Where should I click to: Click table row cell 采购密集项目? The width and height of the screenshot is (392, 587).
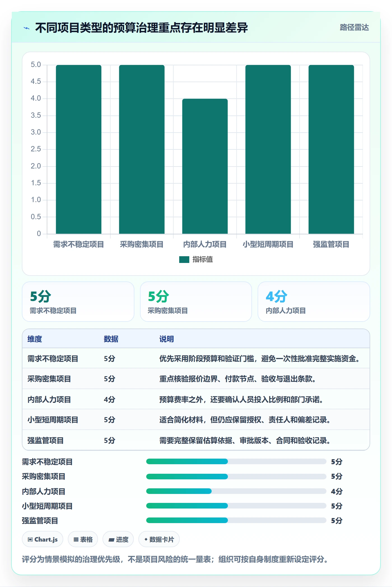(x=49, y=379)
